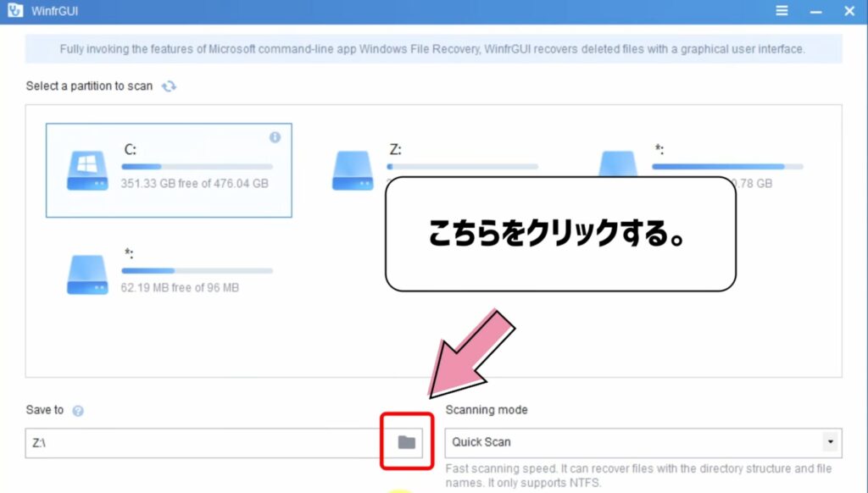Select the C: partition tile
Viewport: 868px width, 493px height.
[168, 169]
